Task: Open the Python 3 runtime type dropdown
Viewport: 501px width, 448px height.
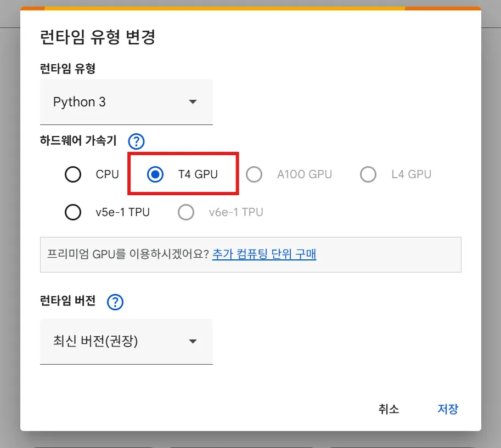Action: coord(126,102)
